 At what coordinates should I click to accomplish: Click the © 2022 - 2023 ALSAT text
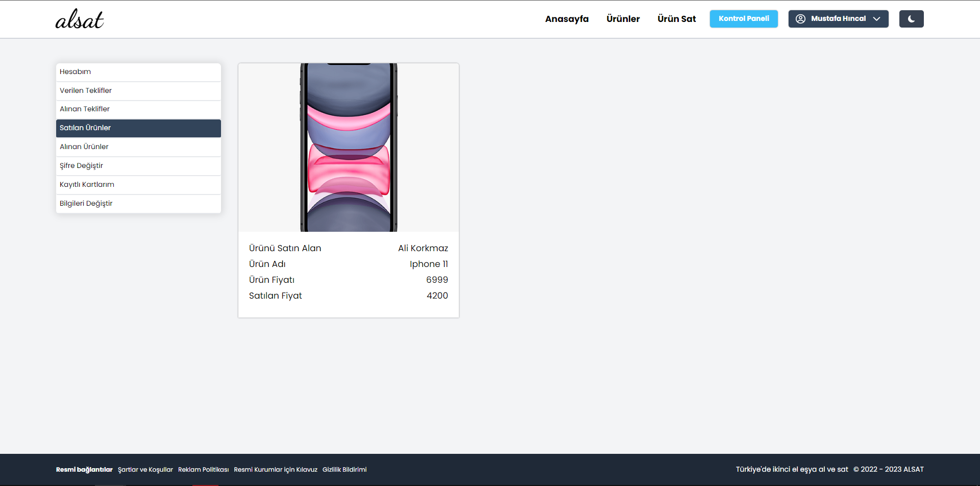click(889, 469)
